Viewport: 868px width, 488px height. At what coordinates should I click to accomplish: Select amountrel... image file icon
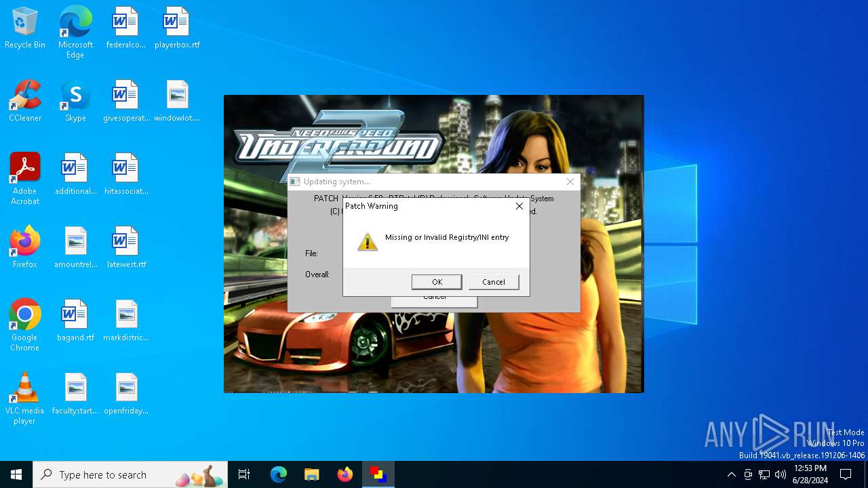point(75,248)
